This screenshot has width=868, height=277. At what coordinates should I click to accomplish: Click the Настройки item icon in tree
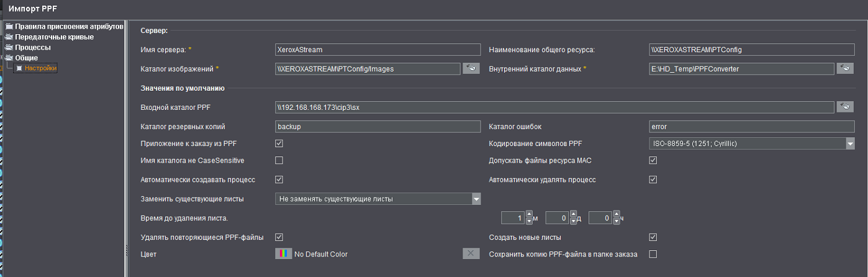click(x=20, y=68)
